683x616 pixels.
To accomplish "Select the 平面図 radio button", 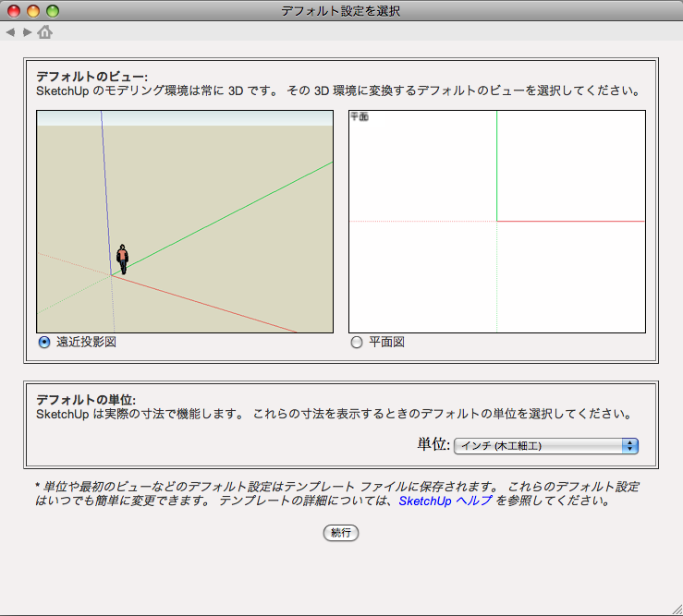I will [x=357, y=343].
